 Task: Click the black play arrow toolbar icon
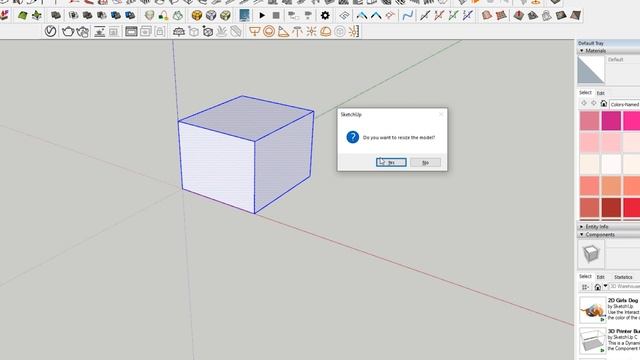pos(262,16)
